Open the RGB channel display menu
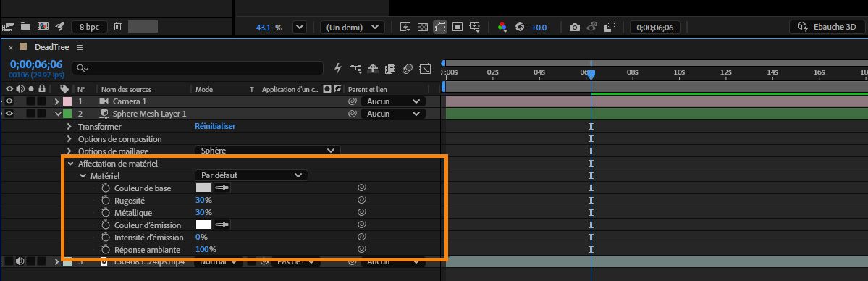The height and width of the screenshot is (281, 868). coord(502,27)
